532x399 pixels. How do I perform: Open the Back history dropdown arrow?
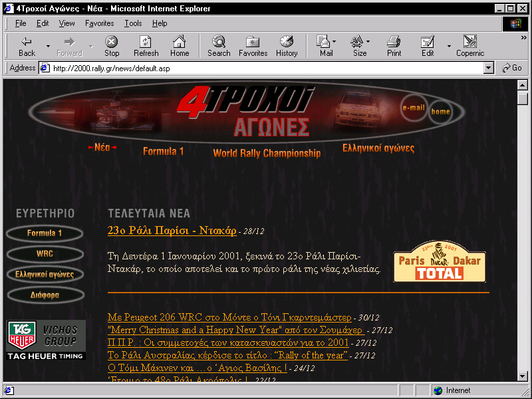pyautogui.click(x=48, y=46)
